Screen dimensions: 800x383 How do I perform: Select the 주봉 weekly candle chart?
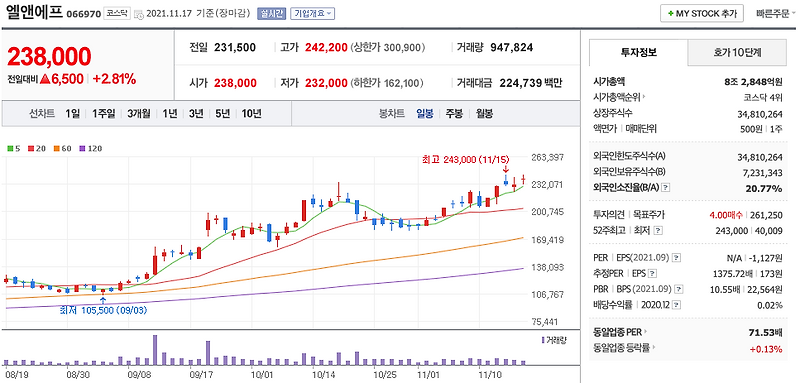455,114
